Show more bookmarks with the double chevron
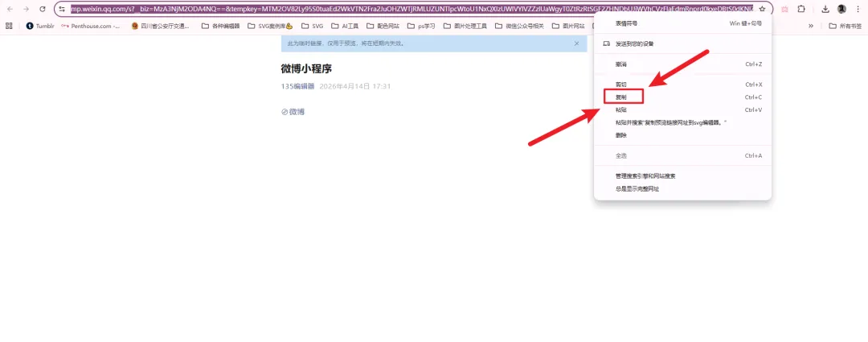Viewport: 868px width, 342px height. coord(811,26)
